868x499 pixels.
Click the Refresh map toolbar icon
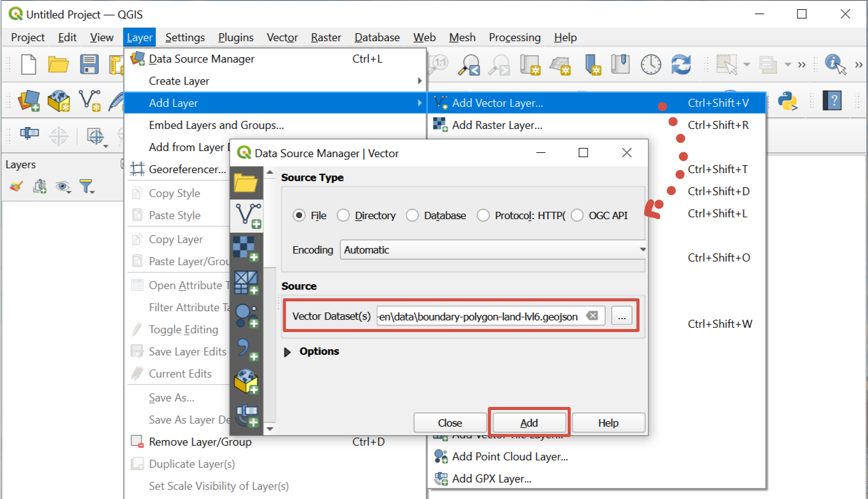point(681,64)
